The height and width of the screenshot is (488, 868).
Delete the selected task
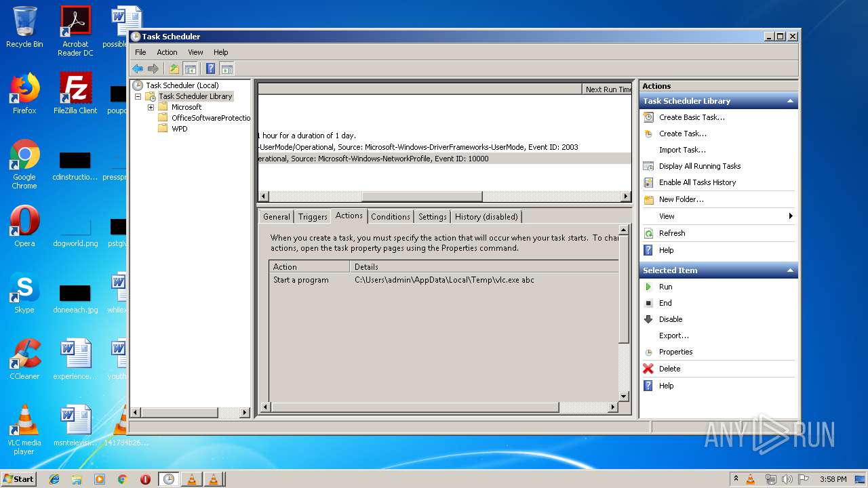pyautogui.click(x=669, y=369)
